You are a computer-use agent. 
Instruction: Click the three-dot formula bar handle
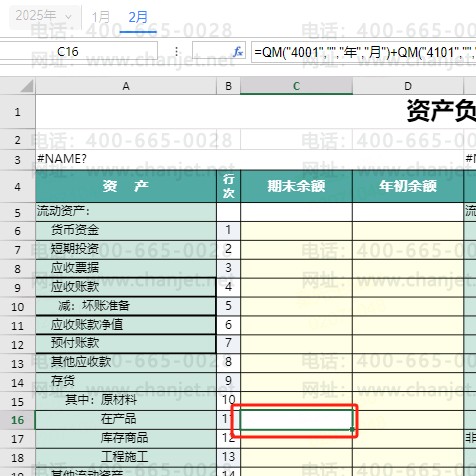(x=176, y=52)
